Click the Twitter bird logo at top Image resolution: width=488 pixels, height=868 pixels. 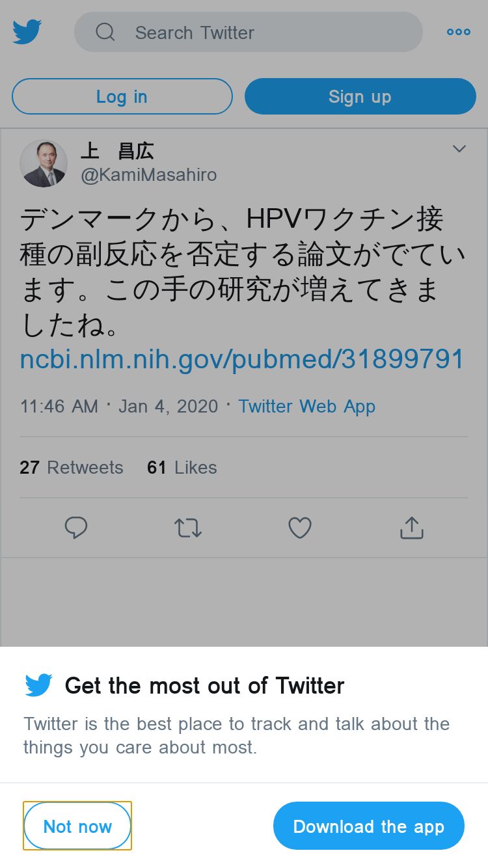point(27,32)
